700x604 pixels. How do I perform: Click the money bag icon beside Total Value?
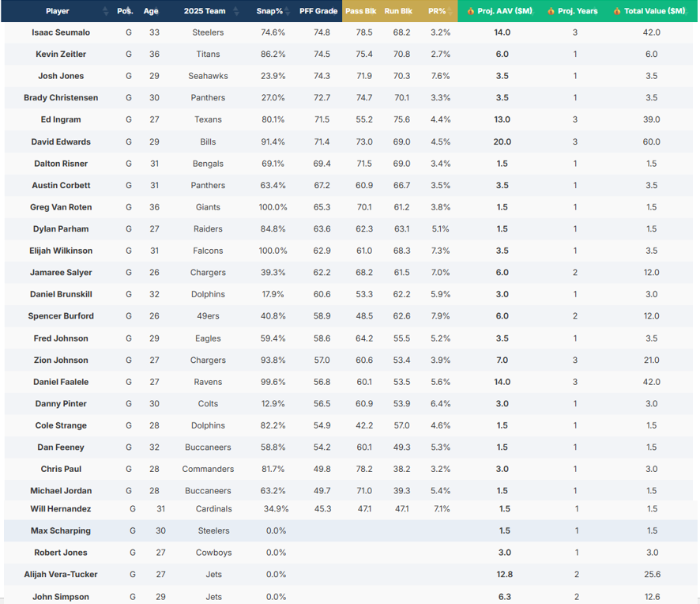click(x=617, y=12)
